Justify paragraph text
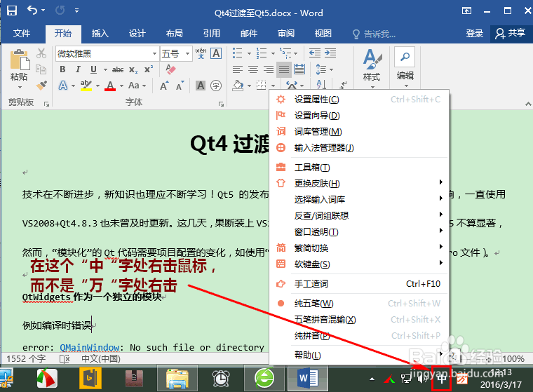The image size is (533, 392). (284, 69)
